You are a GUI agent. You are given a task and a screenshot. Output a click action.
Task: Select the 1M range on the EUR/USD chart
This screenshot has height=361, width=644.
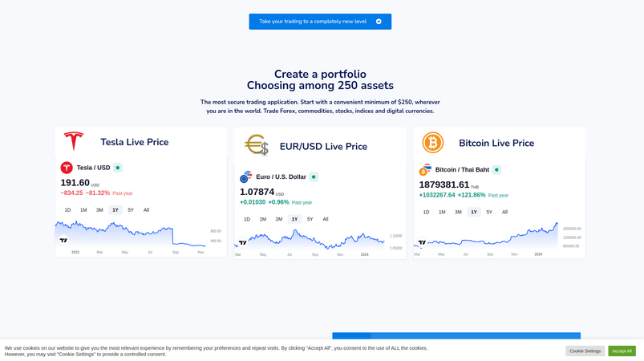[262, 219]
